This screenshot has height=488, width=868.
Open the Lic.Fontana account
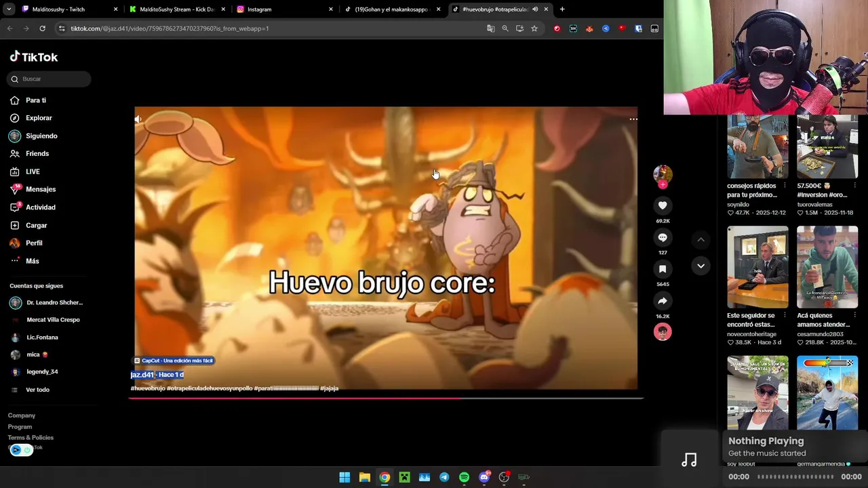coord(34,338)
